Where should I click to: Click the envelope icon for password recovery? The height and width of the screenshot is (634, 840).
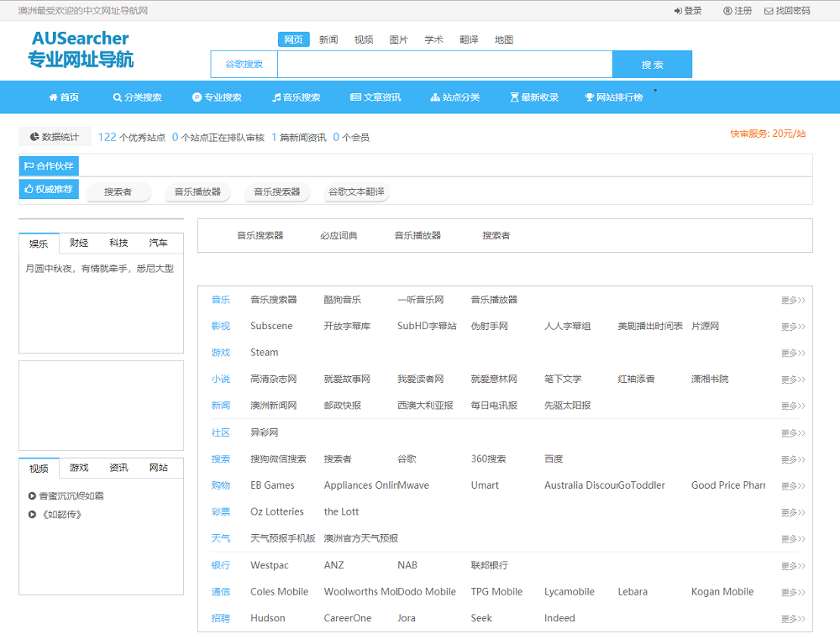tap(769, 11)
